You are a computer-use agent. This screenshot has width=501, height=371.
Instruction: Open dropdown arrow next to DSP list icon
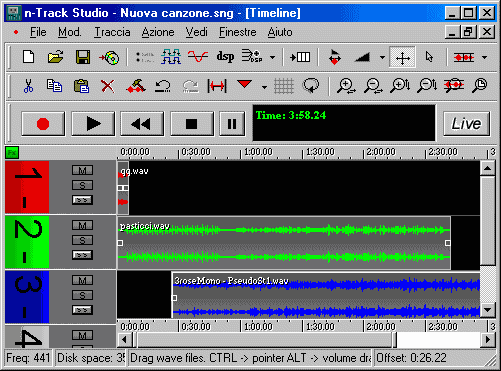(272, 58)
